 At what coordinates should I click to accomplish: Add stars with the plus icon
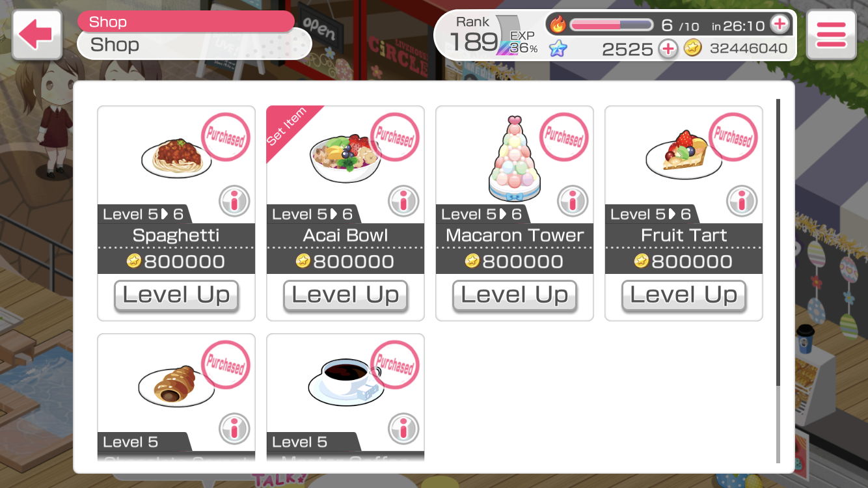click(668, 49)
